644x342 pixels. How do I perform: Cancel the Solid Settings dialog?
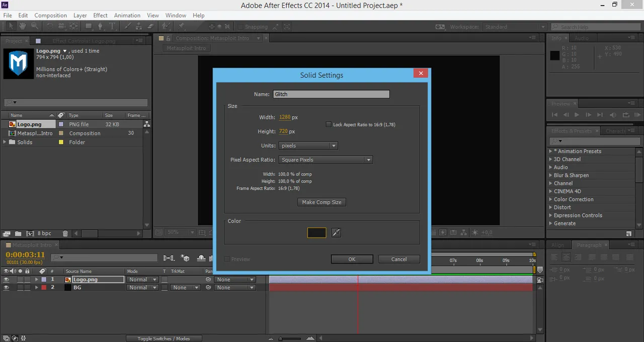(x=399, y=259)
